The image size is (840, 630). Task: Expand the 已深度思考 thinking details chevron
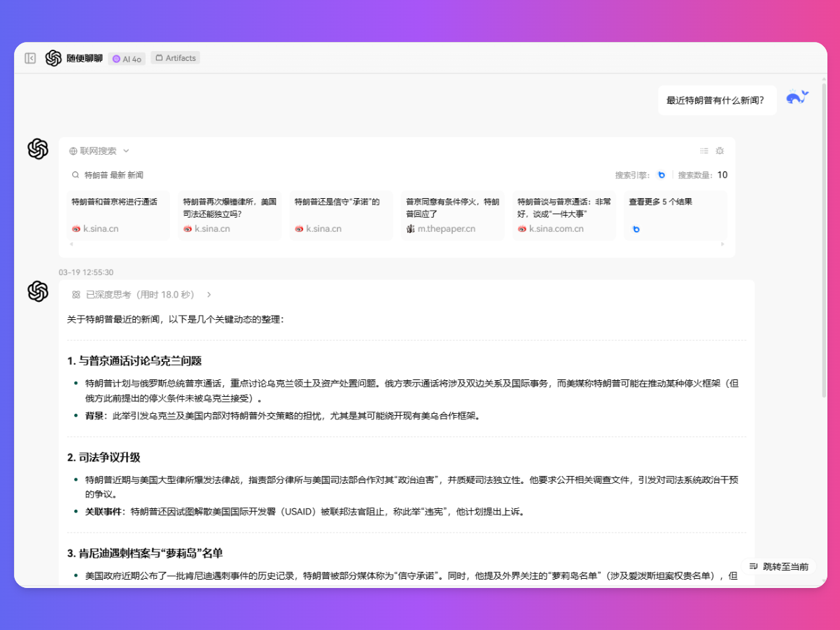pyautogui.click(x=208, y=294)
